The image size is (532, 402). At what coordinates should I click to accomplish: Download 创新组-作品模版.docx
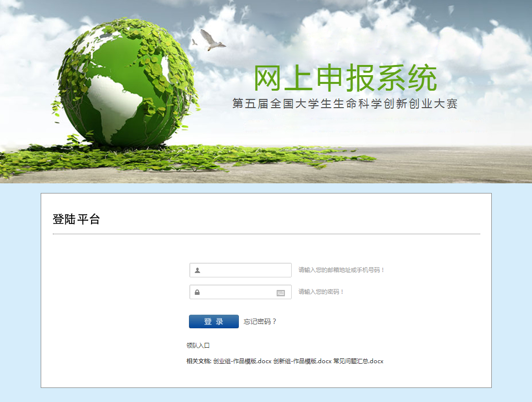click(302, 361)
